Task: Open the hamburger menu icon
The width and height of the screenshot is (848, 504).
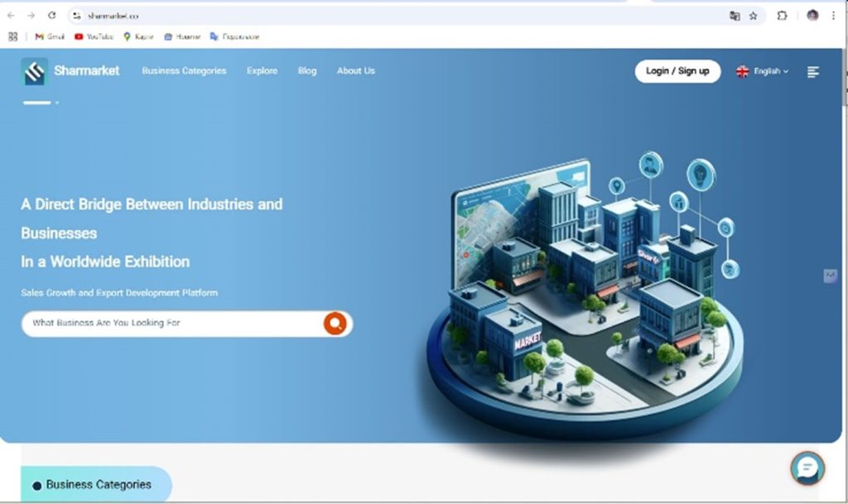Action: (813, 72)
